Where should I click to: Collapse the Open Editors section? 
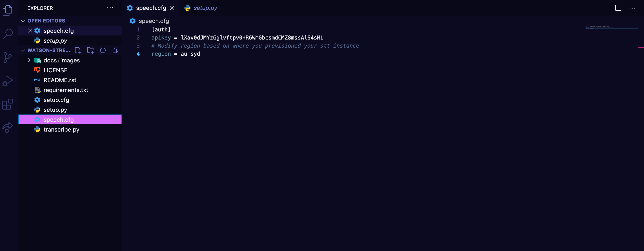23,21
